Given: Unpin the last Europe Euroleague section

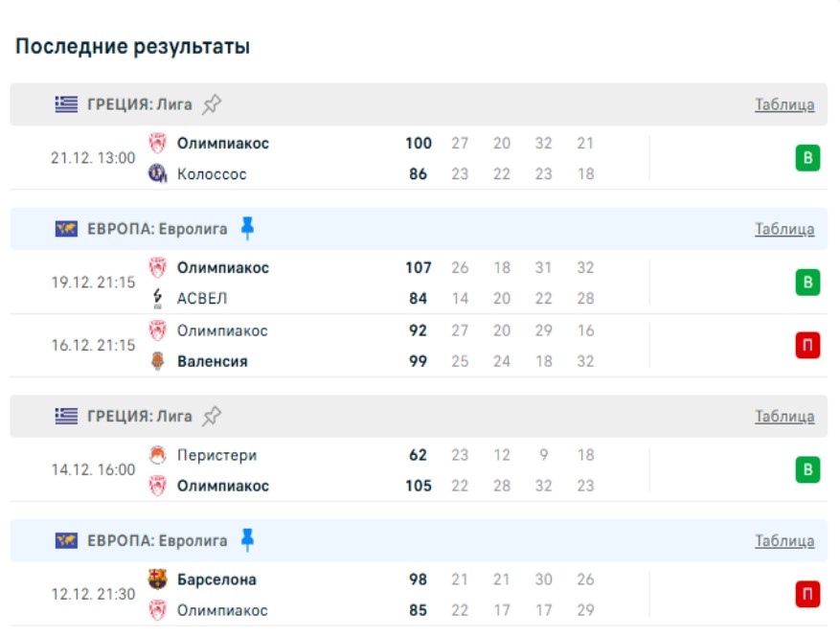Looking at the screenshot, I should pos(247,541).
